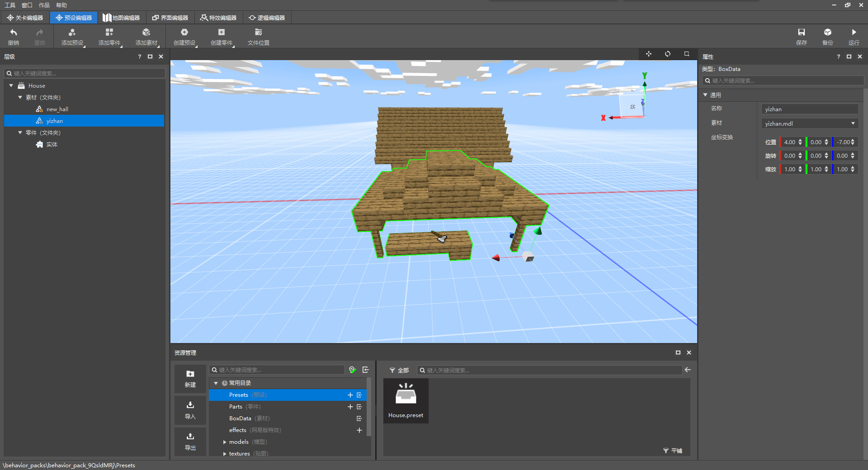Collapse the House tree node
The height and width of the screenshot is (470, 868).
coord(11,85)
